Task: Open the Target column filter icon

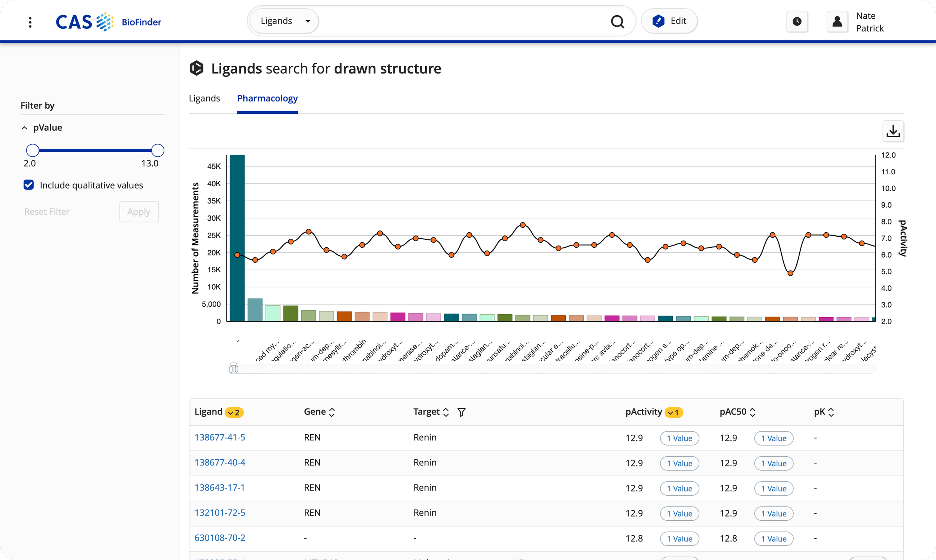Action: tap(461, 412)
